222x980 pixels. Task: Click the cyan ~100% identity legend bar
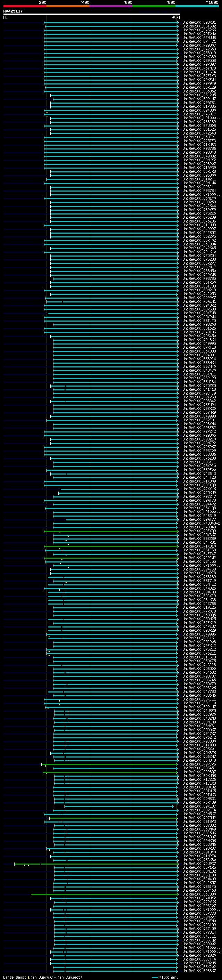197,6
